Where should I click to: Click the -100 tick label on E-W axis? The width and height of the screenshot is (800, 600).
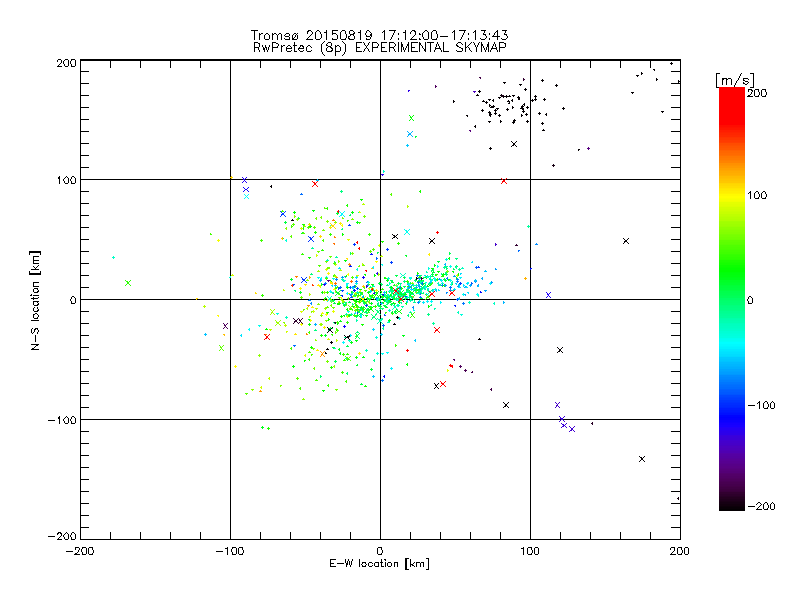point(230,551)
